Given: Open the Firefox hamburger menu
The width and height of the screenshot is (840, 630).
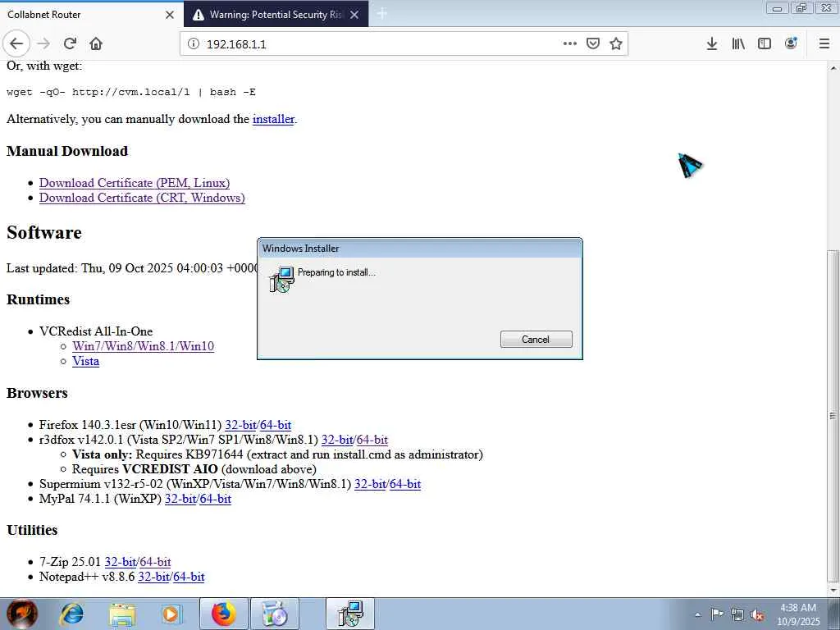Looking at the screenshot, I should (824, 43).
